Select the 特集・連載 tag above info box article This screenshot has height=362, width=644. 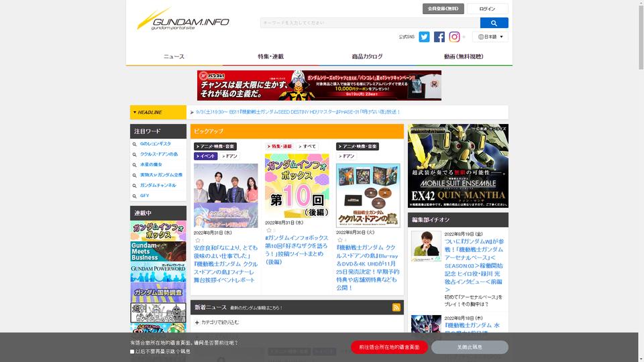[x=280, y=147]
